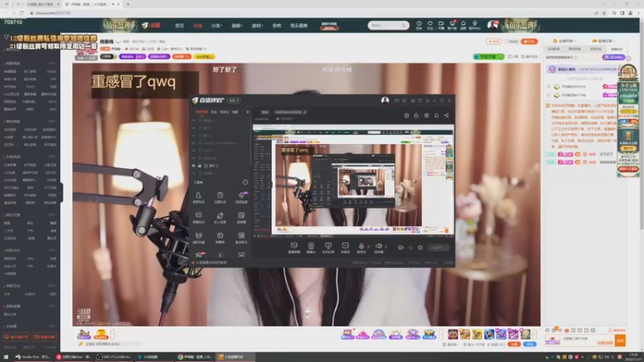
Task: Toggle visibility of the 图片 2 source
Action: click(193, 166)
